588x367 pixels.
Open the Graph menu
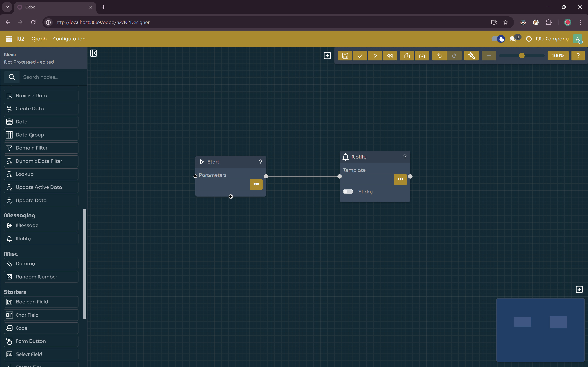(x=39, y=39)
